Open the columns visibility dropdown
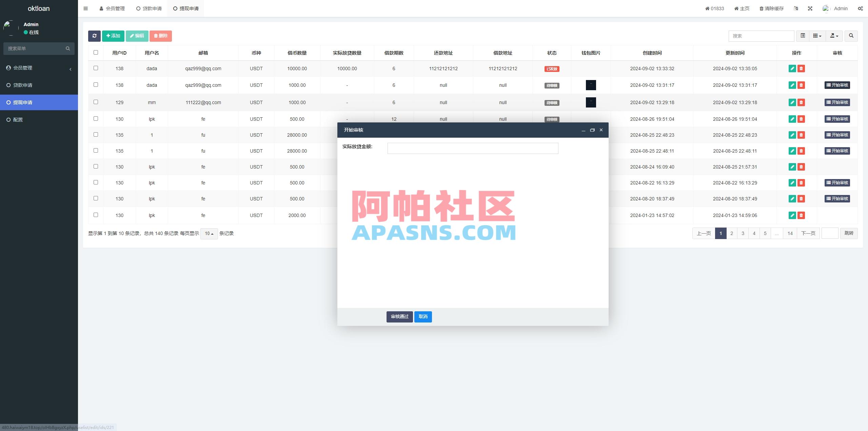868x431 pixels. [817, 36]
